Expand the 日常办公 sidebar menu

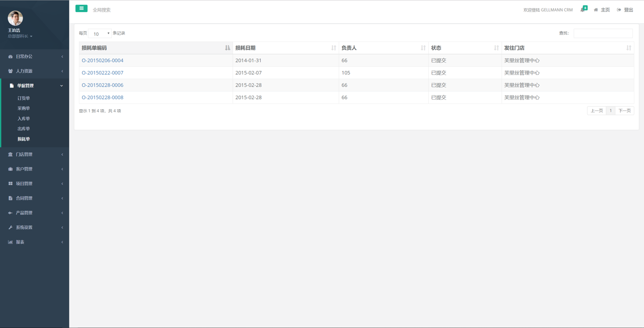click(x=34, y=56)
